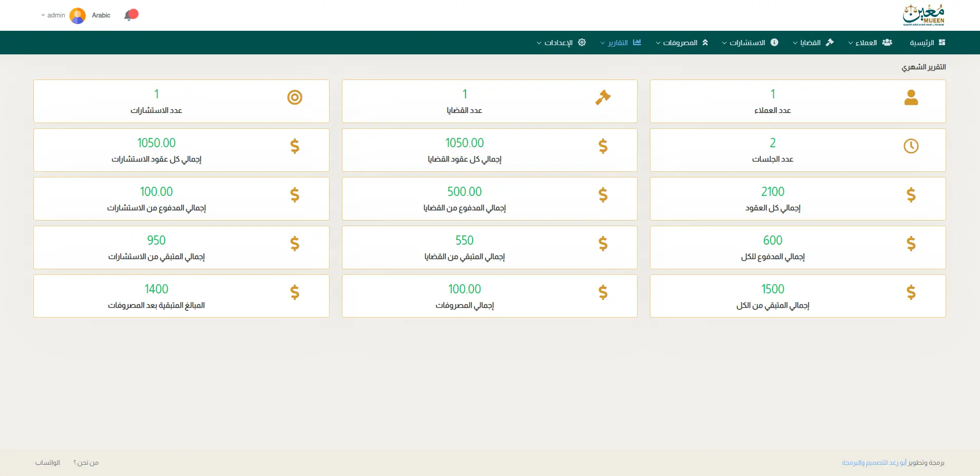Open the الواتساب WhatsApp footer link
The height and width of the screenshot is (476, 980).
pyautogui.click(x=48, y=463)
